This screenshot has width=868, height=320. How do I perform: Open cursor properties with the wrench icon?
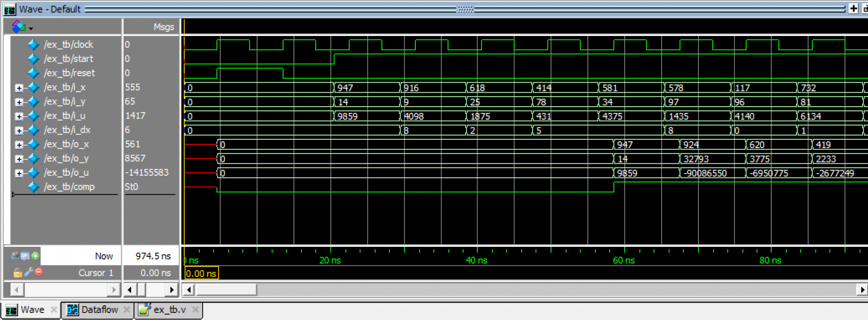click(x=28, y=272)
